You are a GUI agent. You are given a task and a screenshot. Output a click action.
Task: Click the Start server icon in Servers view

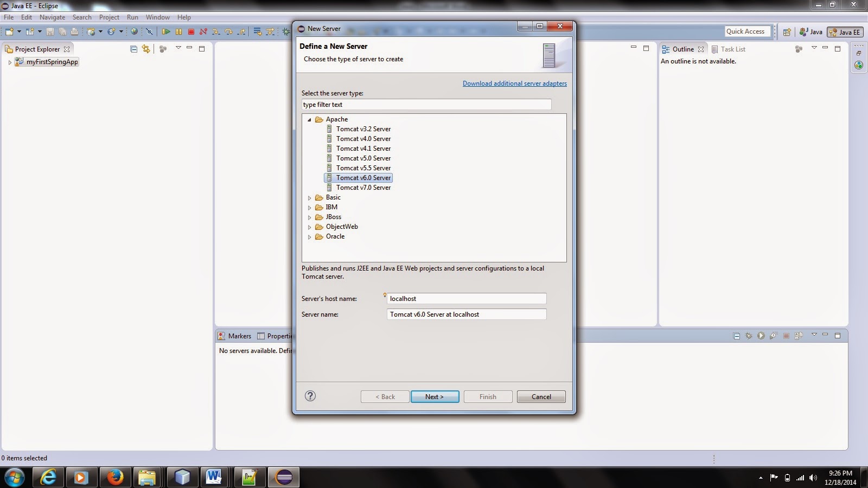point(761,336)
